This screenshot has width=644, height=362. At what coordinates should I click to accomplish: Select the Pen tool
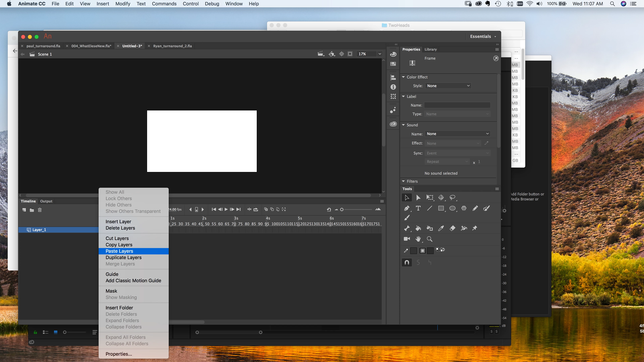(x=407, y=208)
